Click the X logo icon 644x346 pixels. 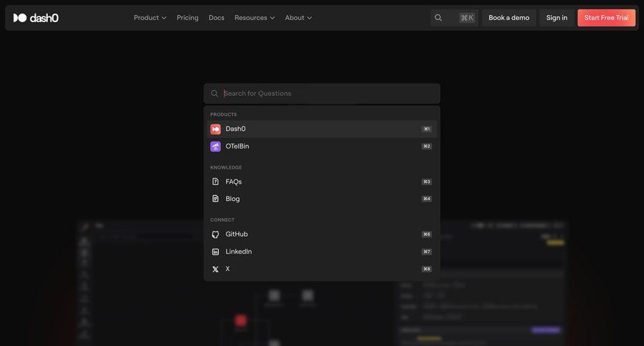(215, 270)
